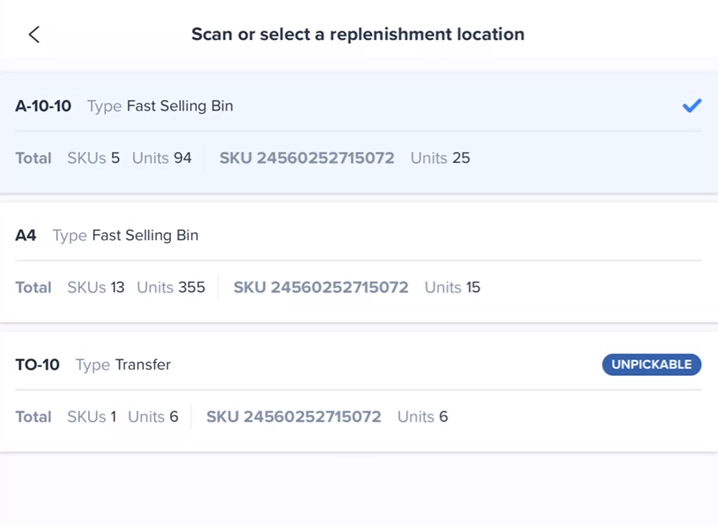Screen dimensions: 718x525
Task: Click the A-10-10 location name
Action: pos(43,106)
